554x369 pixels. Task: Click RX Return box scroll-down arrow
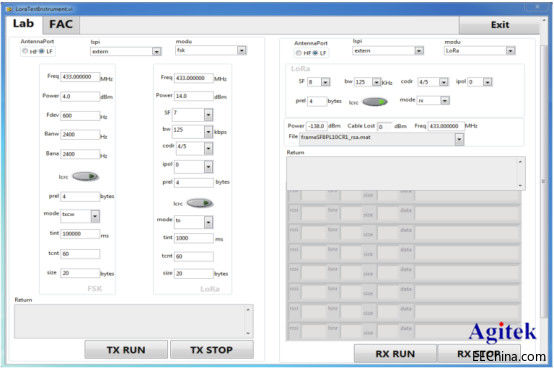(x=520, y=186)
